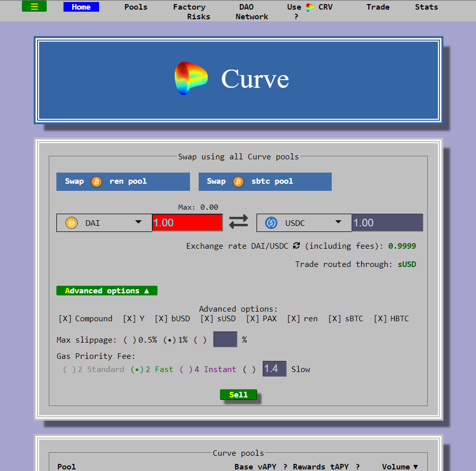Toggle the sUSD pool checkbox

[x=207, y=318]
